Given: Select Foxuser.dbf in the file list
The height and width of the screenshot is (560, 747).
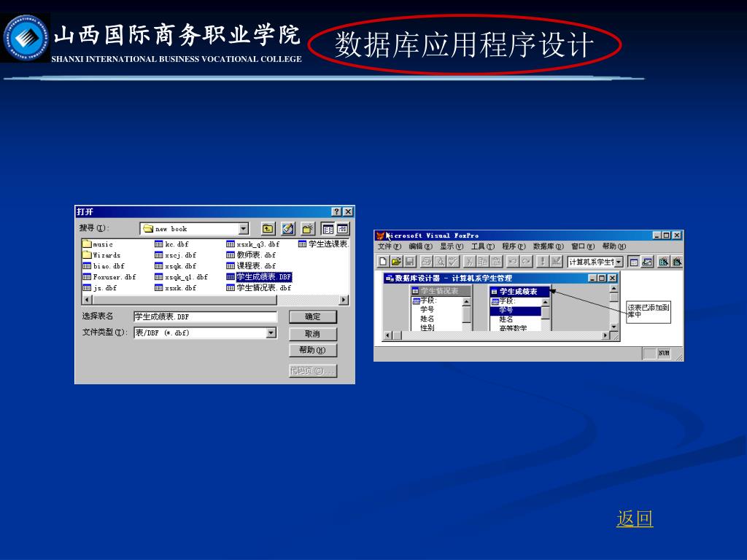Looking at the screenshot, I should (x=109, y=277).
